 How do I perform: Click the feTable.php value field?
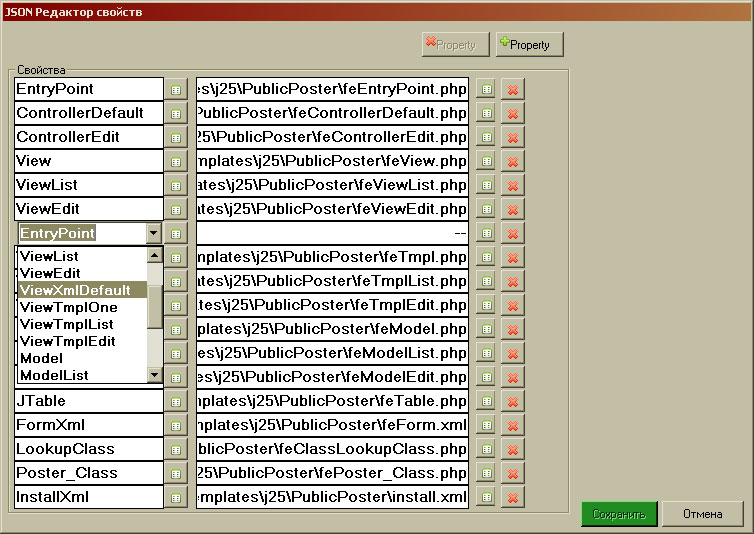coord(332,401)
